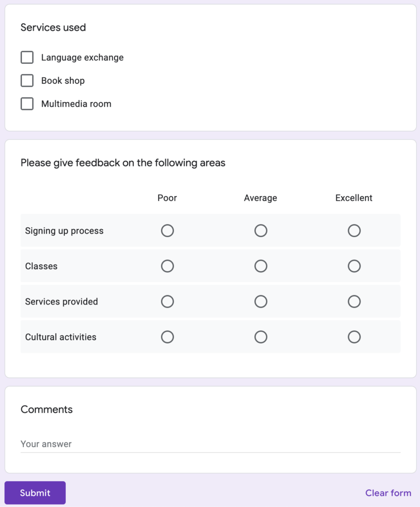Rate Classes as Excellent
The width and height of the screenshot is (420, 507).
tap(354, 266)
